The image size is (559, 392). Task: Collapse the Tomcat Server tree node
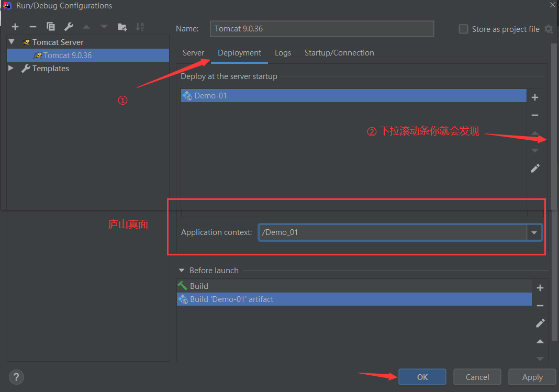point(11,42)
